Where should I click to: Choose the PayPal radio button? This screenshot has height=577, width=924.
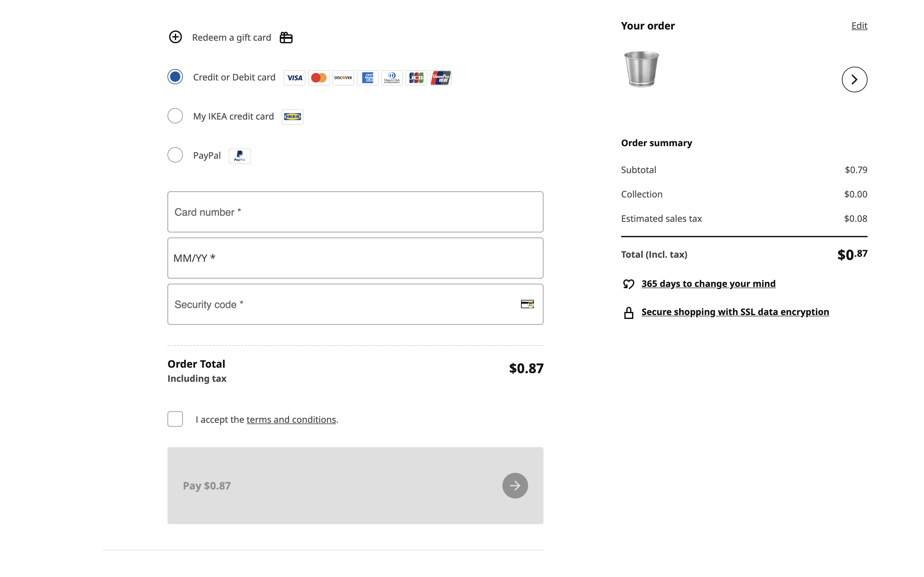(175, 155)
